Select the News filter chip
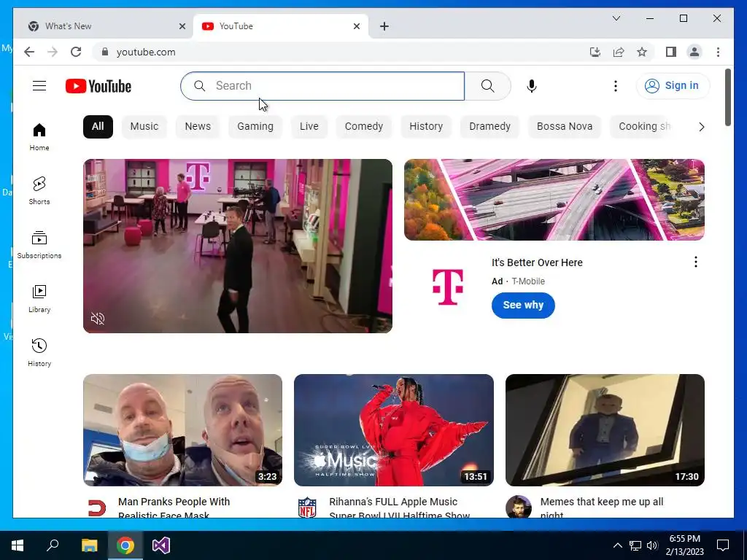The image size is (747, 560). 198,127
